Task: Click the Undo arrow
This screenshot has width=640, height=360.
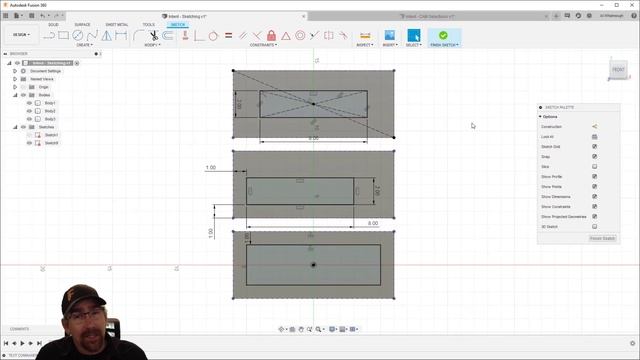Action: pos(42,16)
